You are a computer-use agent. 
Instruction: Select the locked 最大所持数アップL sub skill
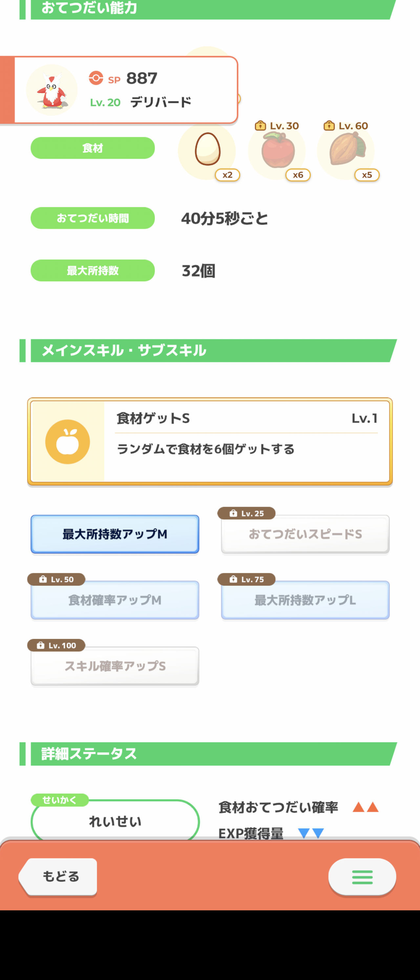(305, 600)
